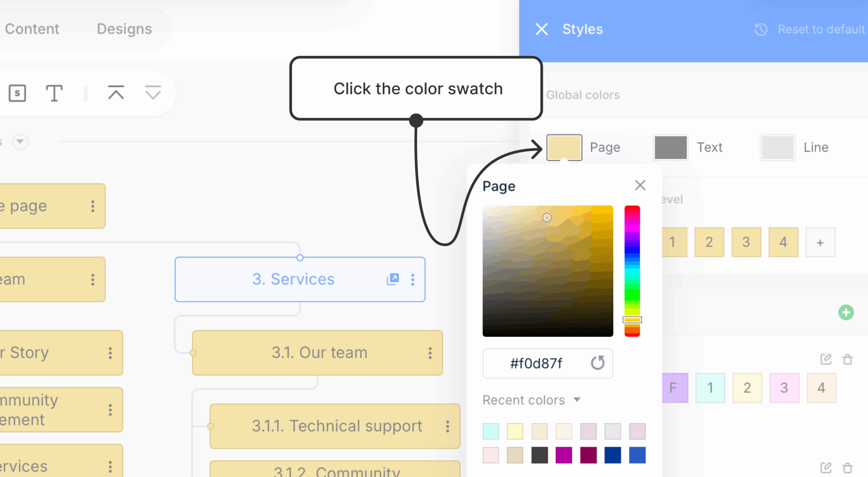Click the Page global color swatch
This screenshot has width=868, height=477.
[564, 147]
